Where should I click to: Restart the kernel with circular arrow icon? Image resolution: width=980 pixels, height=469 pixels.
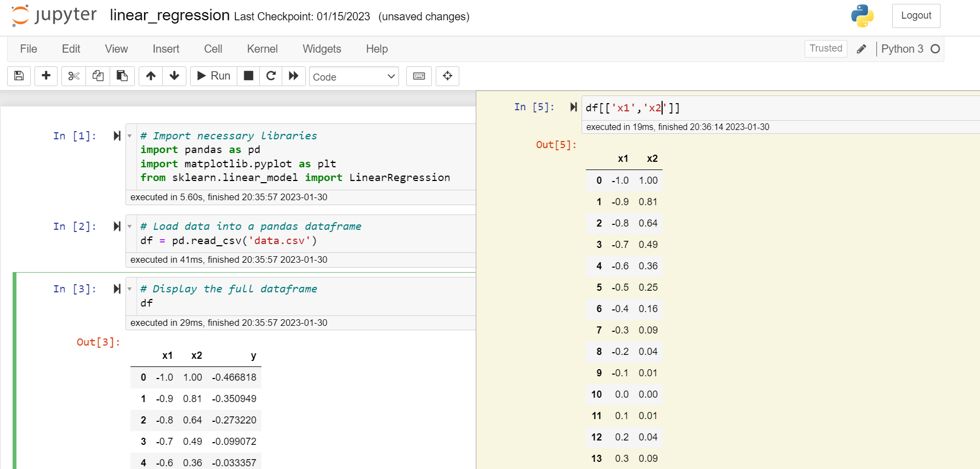[271, 76]
